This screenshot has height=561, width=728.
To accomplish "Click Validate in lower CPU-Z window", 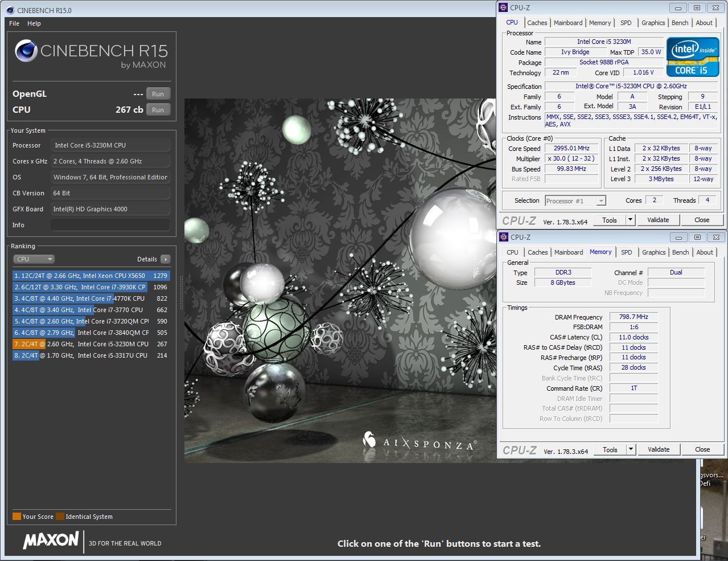I will (x=659, y=449).
